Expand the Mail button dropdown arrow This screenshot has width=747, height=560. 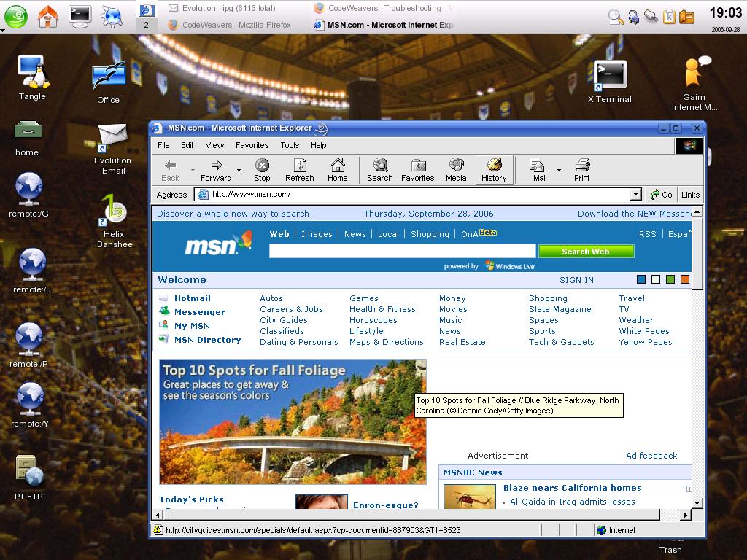click(559, 170)
